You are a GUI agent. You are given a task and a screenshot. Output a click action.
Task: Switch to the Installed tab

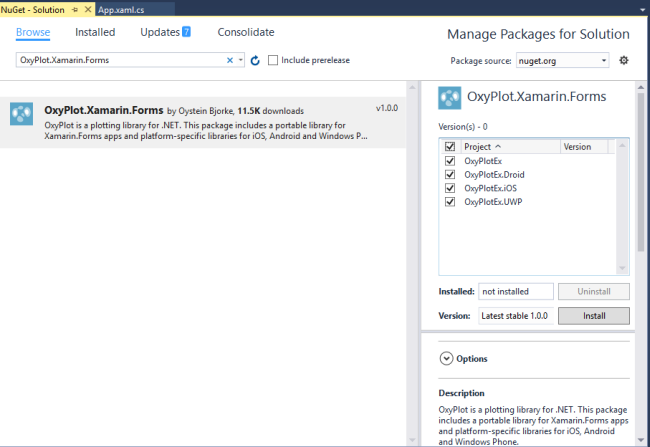[x=95, y=32]
